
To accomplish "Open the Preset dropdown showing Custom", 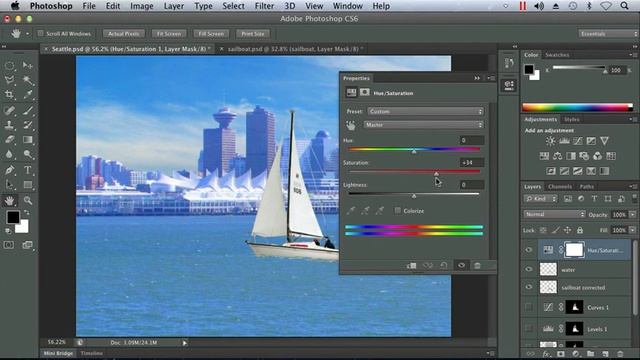I will pyautogui.click(x=425, y=111).
